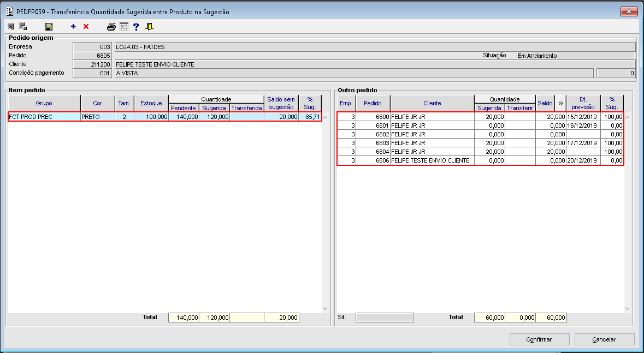
Task: Click the floppy disk save icon
Action: pyautogui.click(x=49, y=27)
